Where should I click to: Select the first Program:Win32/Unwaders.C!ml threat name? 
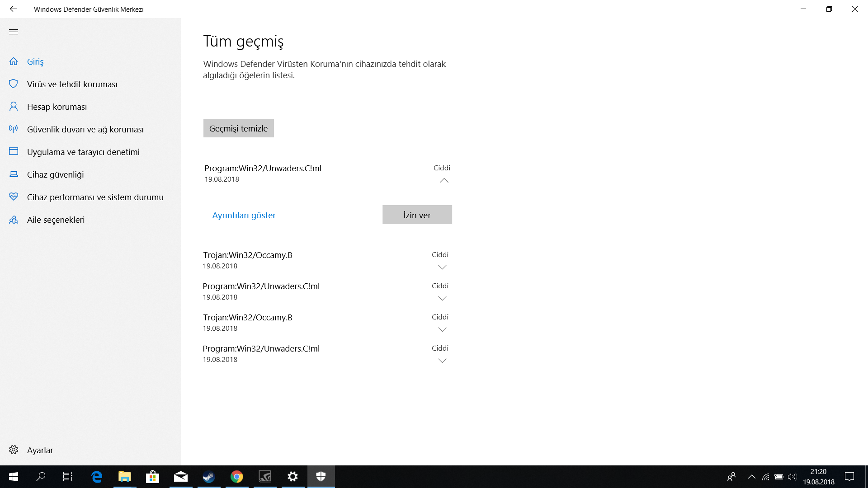point(263,168)
